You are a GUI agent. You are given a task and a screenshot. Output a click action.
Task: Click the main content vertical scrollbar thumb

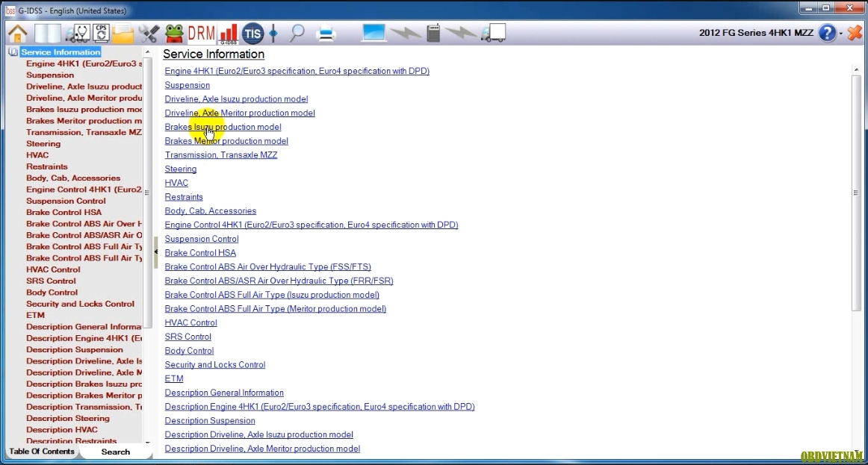click(x=856, y=193)
